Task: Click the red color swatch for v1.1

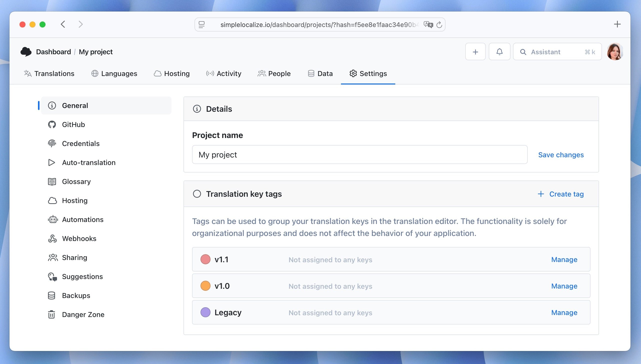Action: click(x=205, y=259)
